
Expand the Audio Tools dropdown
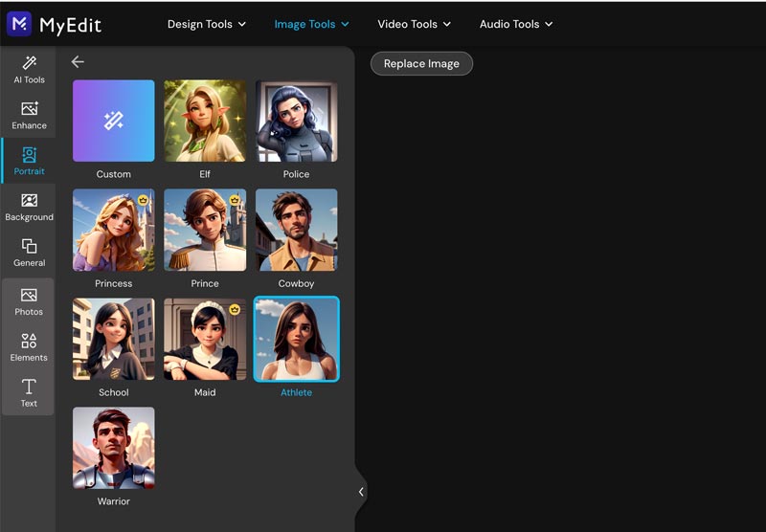516,24
